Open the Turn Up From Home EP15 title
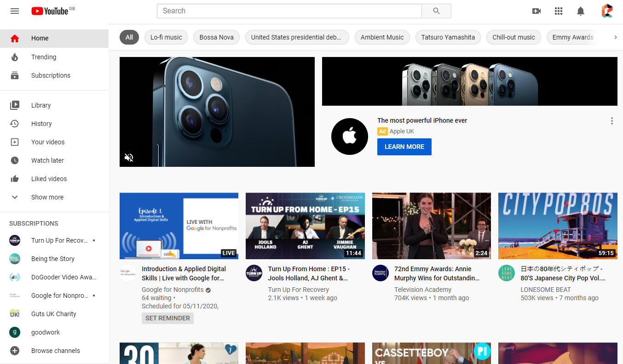Viewport: 623px width, 364px height. 309,273
